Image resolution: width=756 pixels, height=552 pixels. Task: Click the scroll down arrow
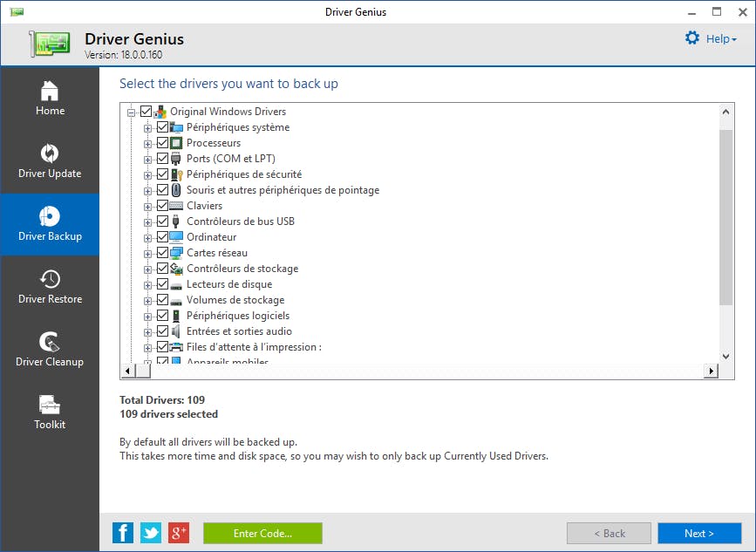click(x=725, y=357)
